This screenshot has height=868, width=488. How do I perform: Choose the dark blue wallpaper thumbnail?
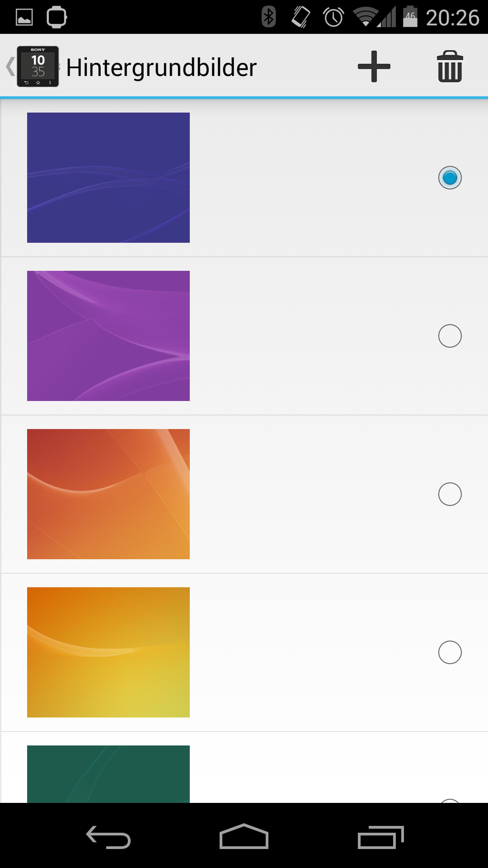(108, 177)
